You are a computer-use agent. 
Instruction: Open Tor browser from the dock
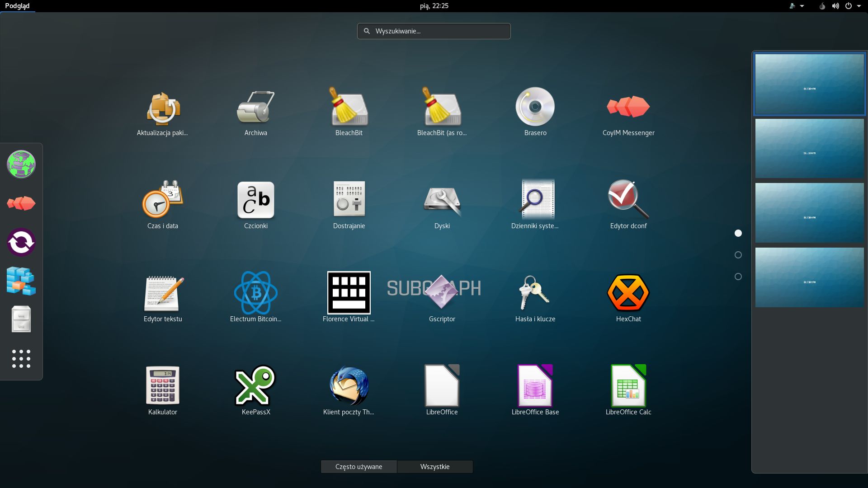click(21, 164)
